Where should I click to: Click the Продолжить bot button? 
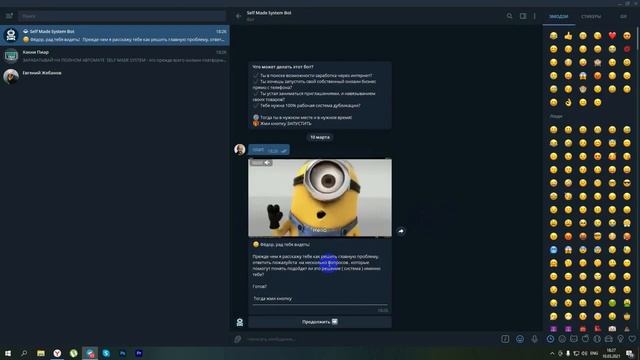click(320, 322)
